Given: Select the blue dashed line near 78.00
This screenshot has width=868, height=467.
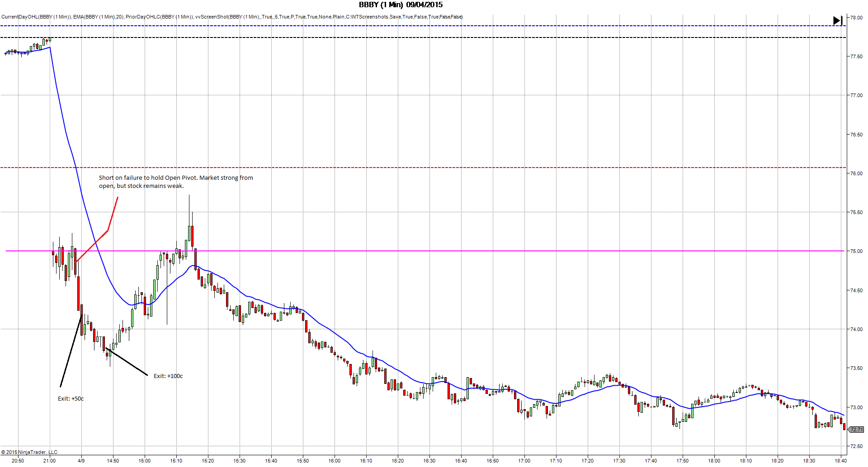Looking at the screenshot, I should 423,26.
